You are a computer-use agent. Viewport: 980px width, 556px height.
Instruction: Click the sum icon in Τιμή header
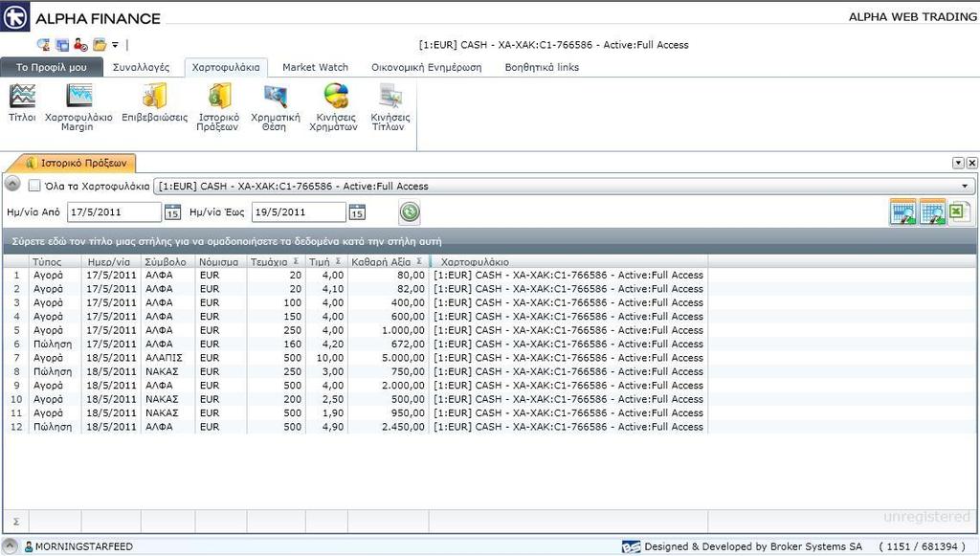pos(338,262)
